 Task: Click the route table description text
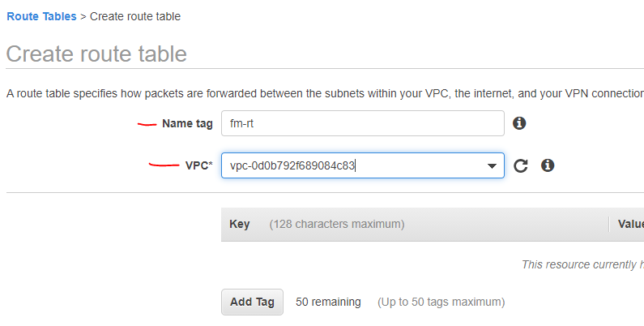324,94
